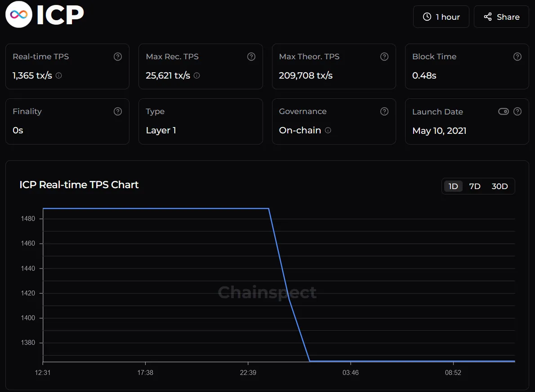Open help for Block Time
Image resolution: width=535 pixels, height=392 pixels.
[x=517, y=57]
